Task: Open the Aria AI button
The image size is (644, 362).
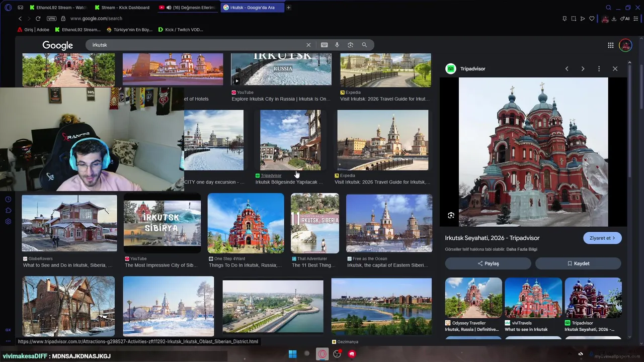Action: click(625, 19)
